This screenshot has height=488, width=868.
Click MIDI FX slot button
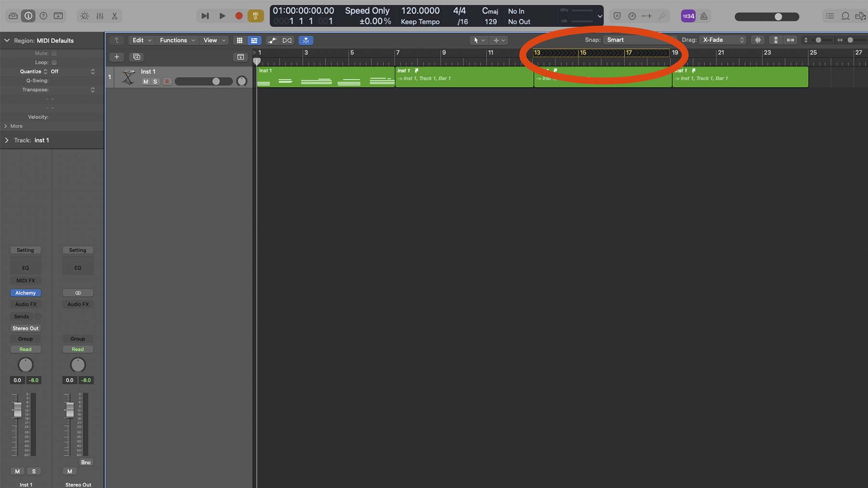26,280
